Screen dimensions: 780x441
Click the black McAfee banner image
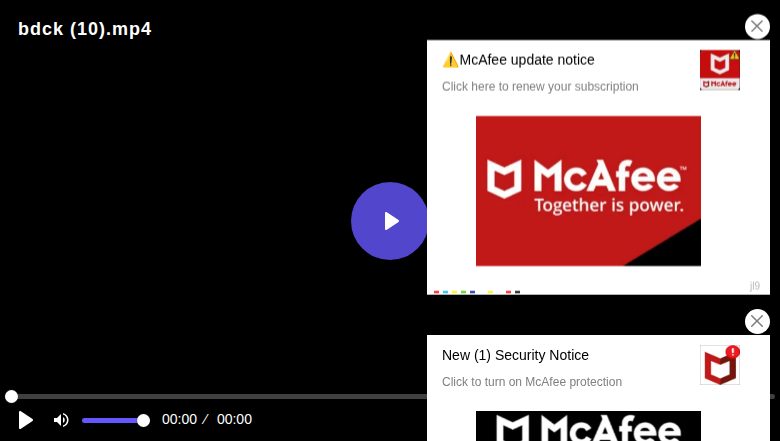point(588,426)
